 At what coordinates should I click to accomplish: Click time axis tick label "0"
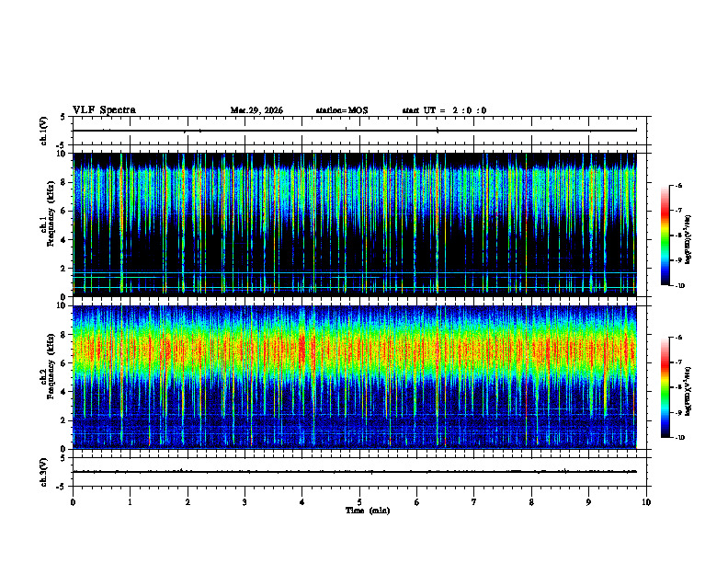[x=73, y=502]
